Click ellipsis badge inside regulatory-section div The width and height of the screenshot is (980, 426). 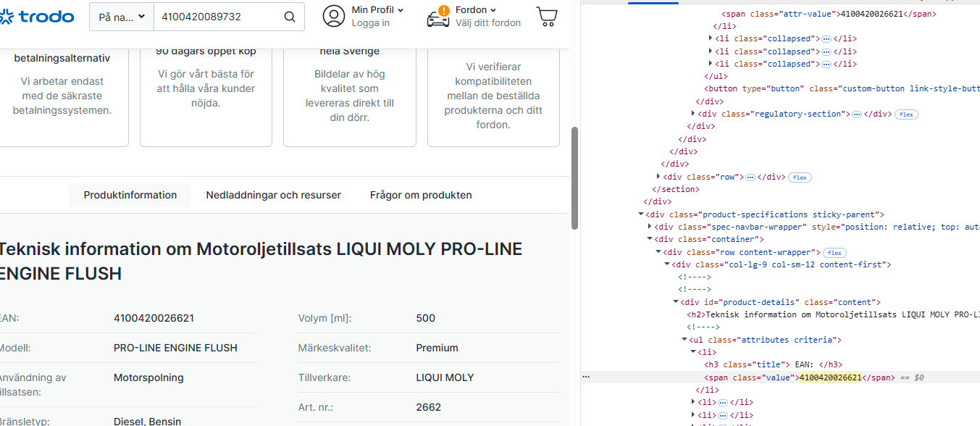tap(856, 114)
